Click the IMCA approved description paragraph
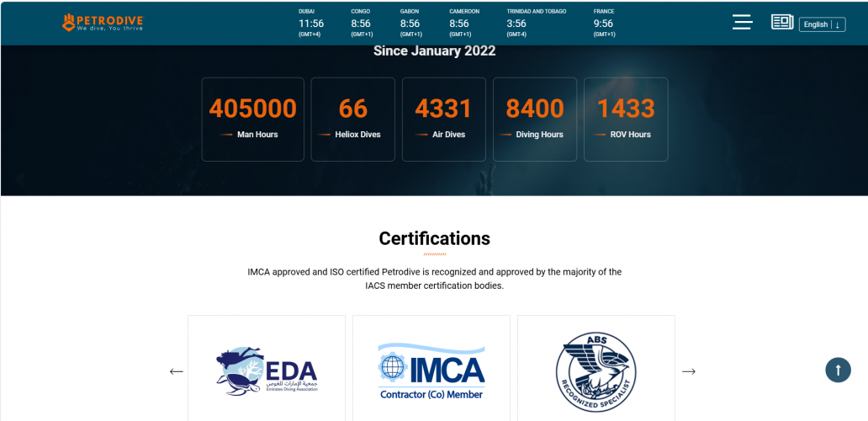 435,280
